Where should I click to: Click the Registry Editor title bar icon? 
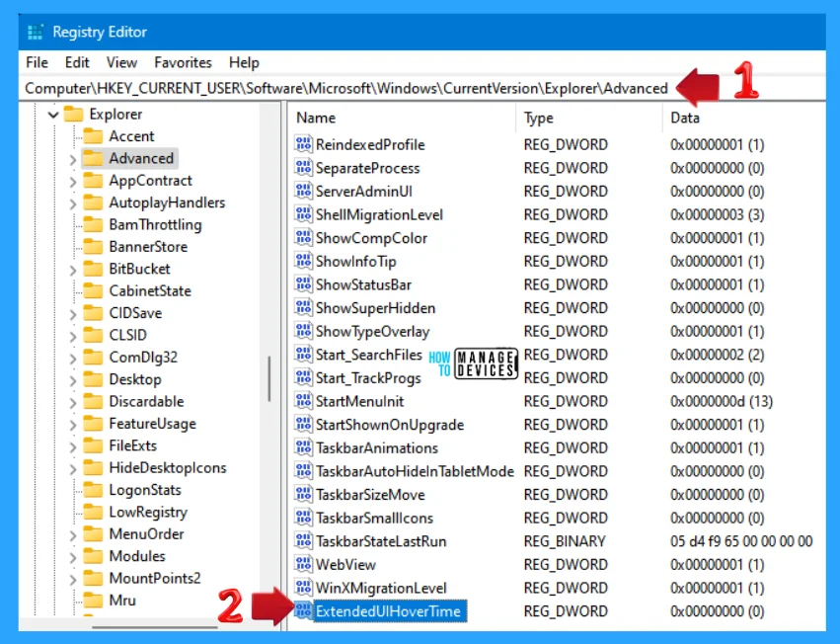tap(36, 33)
